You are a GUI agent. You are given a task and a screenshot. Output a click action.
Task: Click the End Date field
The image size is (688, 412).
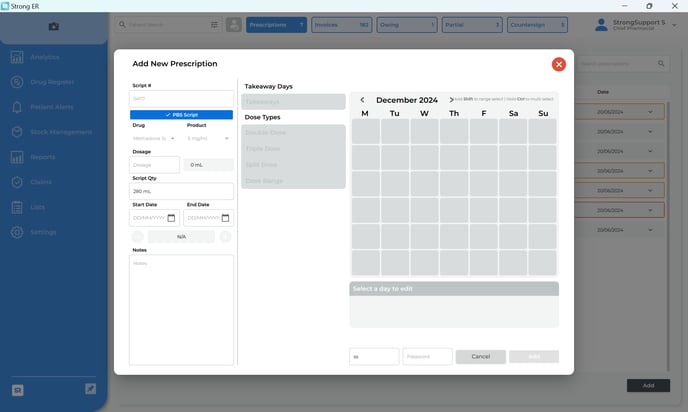(x=208, y=218)
